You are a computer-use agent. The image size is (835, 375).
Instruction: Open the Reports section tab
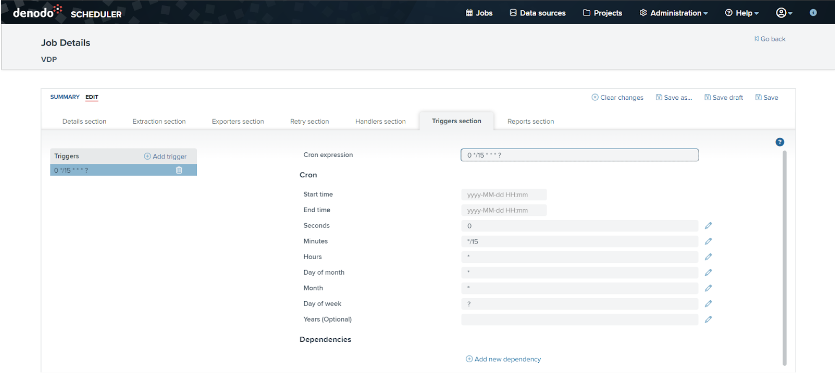(530, 121)
